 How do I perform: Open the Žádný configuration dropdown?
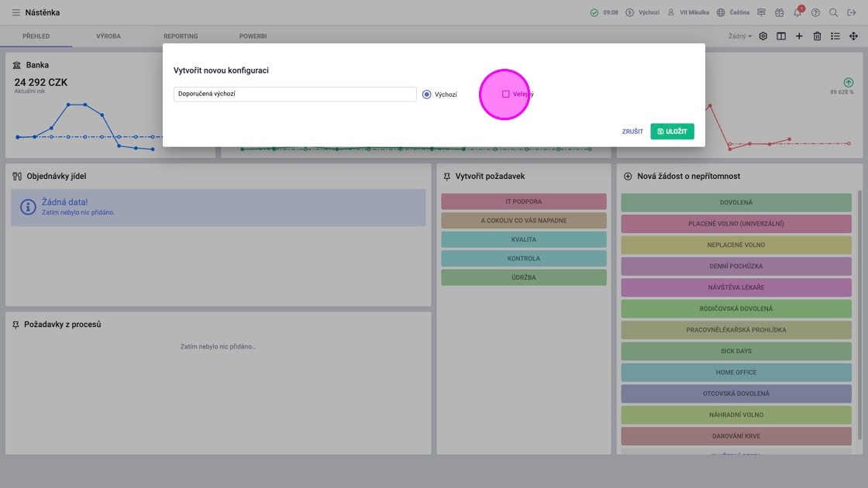coord(739,36)
